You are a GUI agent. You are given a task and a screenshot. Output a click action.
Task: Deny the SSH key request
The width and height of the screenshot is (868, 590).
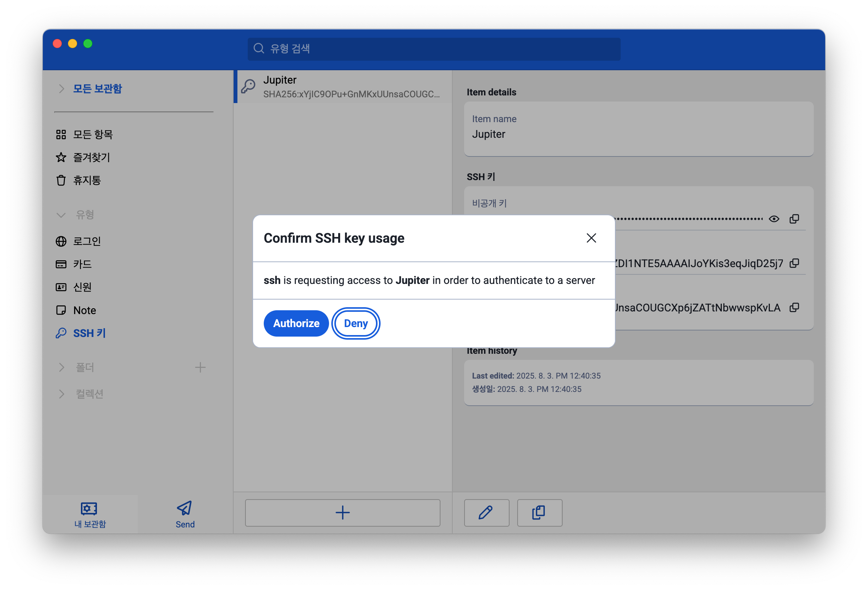(356, 323)
